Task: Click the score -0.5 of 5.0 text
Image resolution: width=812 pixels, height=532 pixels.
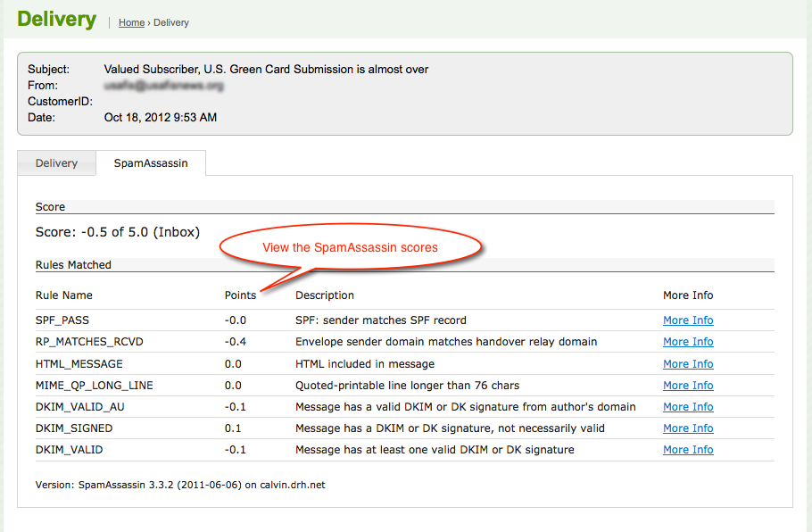Action: point(117,232)
